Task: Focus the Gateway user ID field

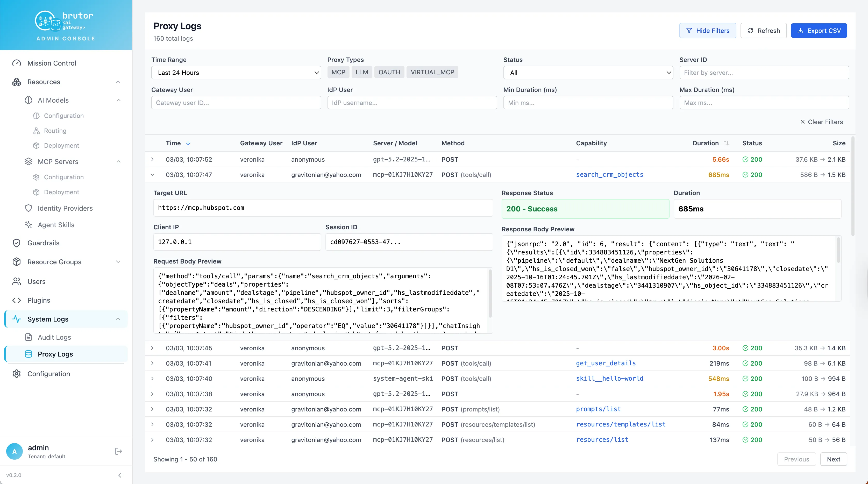Action: point(236,103)
